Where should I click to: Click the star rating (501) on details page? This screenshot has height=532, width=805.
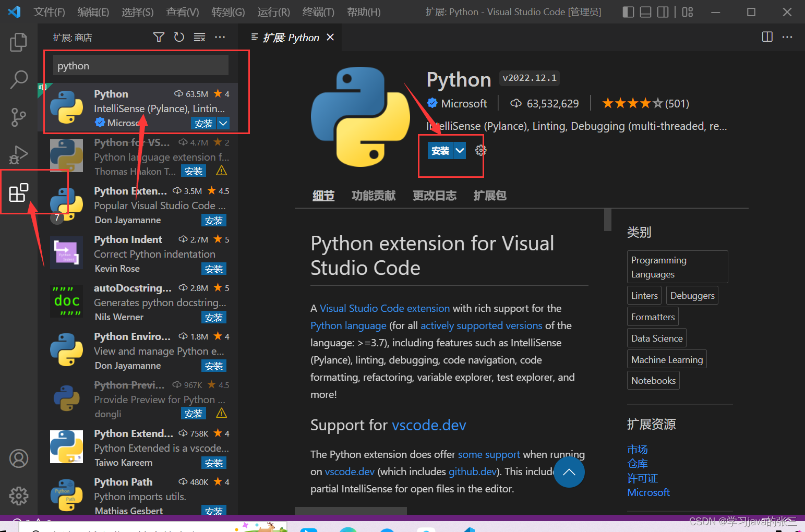tap(645, 103)
